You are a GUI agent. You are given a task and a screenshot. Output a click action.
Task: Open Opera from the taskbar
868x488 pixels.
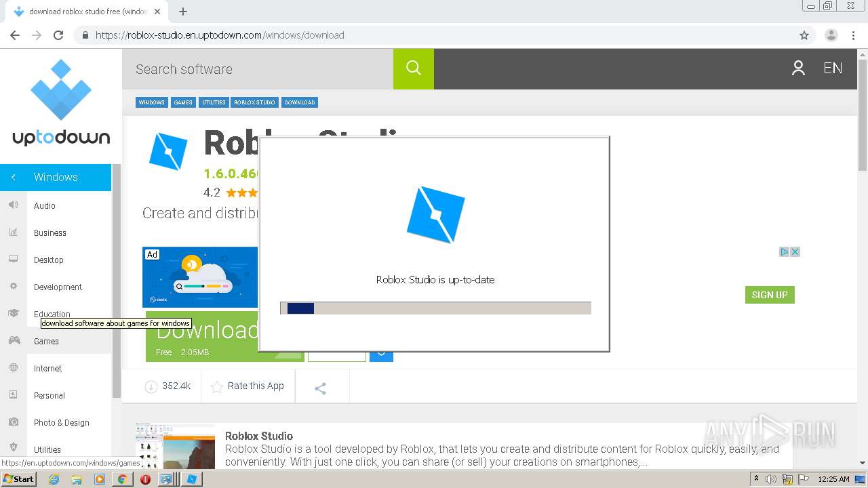145,479
